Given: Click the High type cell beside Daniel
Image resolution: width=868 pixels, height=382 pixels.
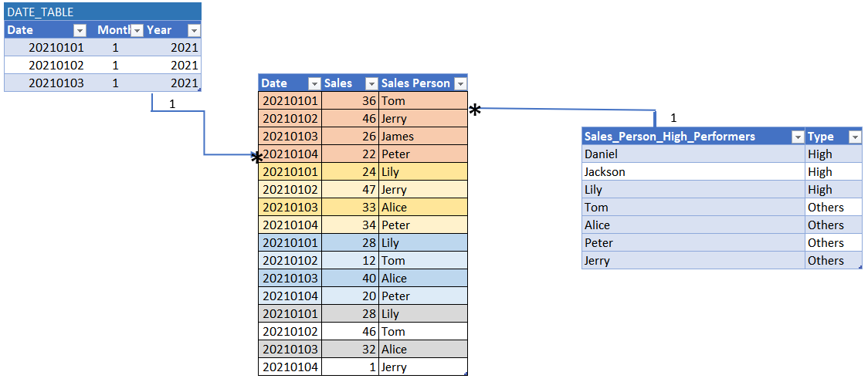Looking at the screenshot, I should click(833, 154).
